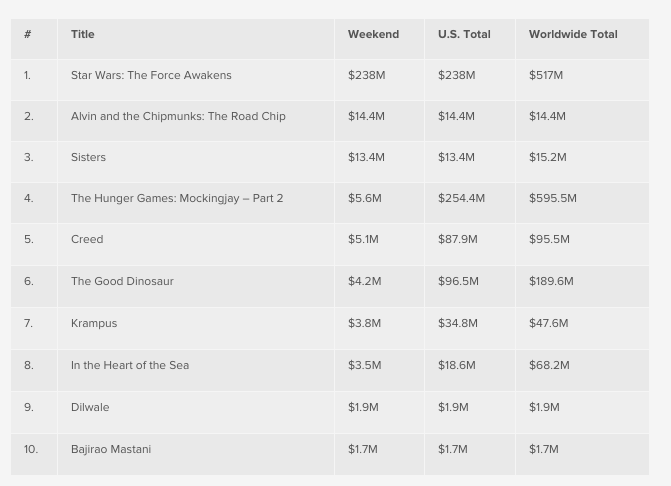Select Star Wars: The Force Awakens title
Image resolution: width=671 pixels, height=486 pixels.
pos(151,75)
